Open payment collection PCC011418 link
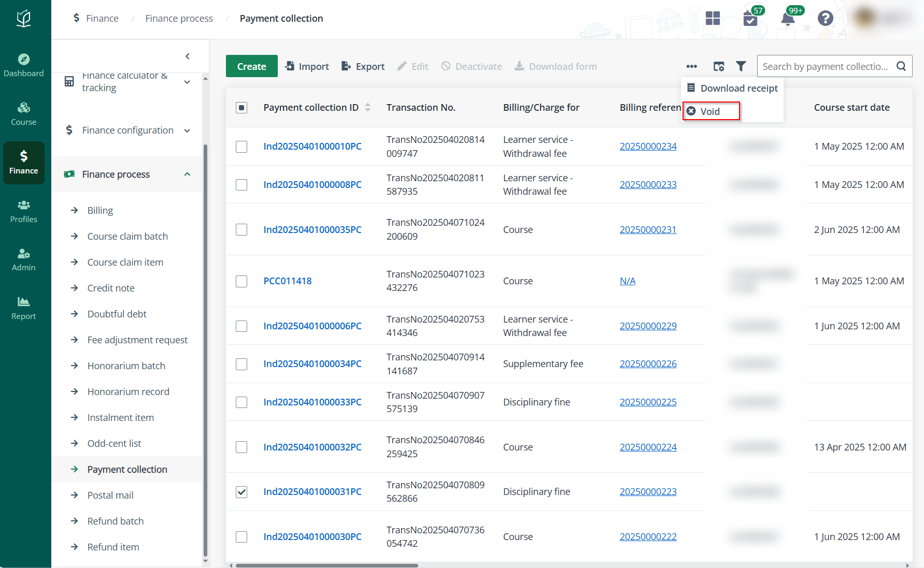Screen dimensions: 924x568 click(x=288, y=281)
